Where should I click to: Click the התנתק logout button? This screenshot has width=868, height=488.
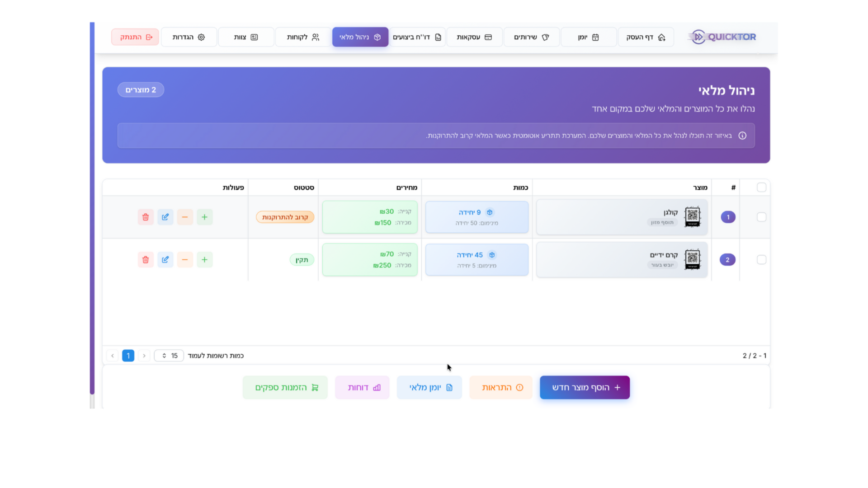135,37
